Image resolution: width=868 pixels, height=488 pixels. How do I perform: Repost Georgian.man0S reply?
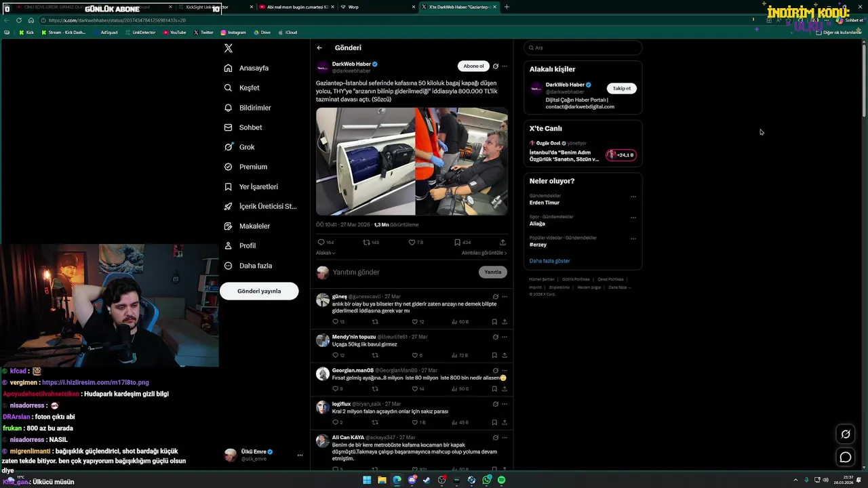[x=375, y=389]
